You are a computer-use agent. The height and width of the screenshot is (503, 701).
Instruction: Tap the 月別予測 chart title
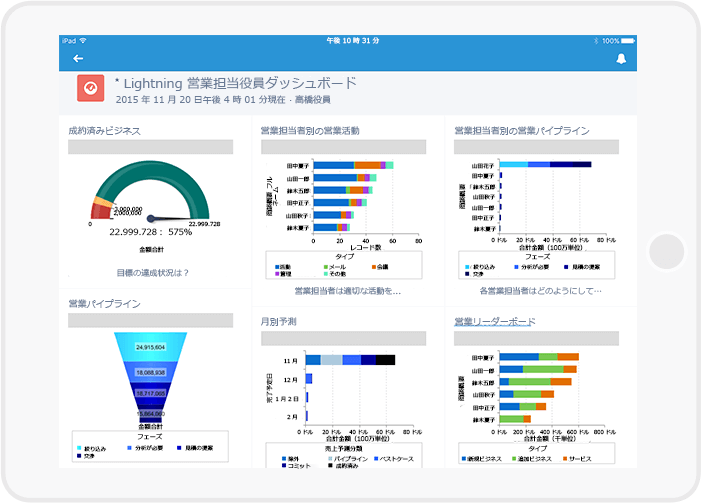point(279,321)
